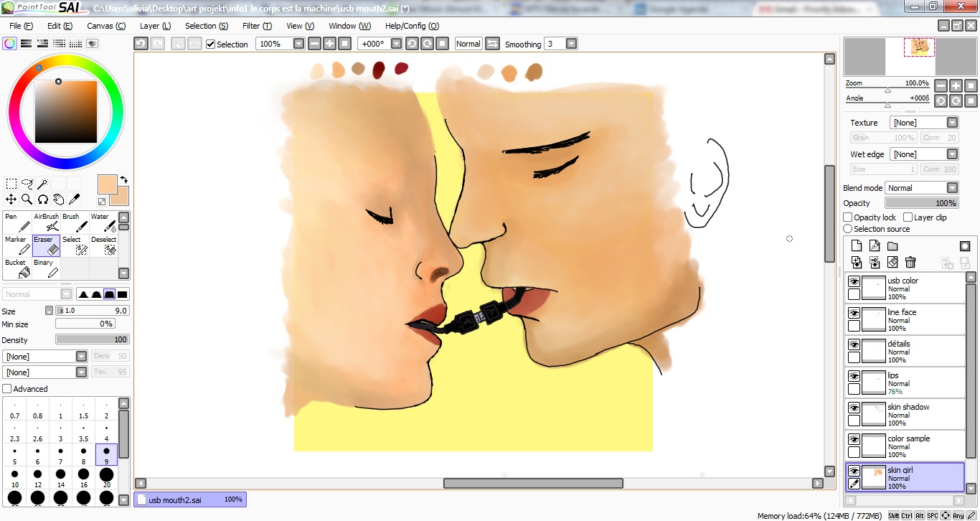Toggle the Advanced brush settings checkbox
This screenshot has width=980, height=521.
click(x=7, y=389)
